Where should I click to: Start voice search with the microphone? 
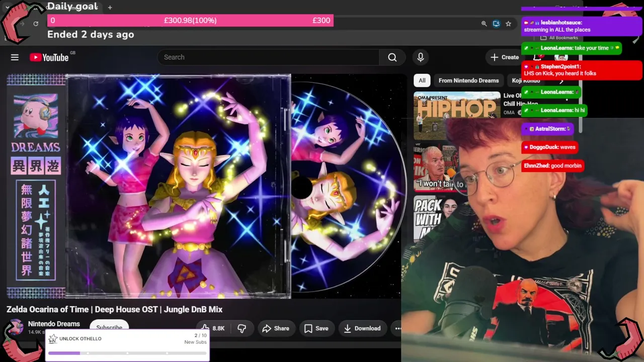point(421,57)
